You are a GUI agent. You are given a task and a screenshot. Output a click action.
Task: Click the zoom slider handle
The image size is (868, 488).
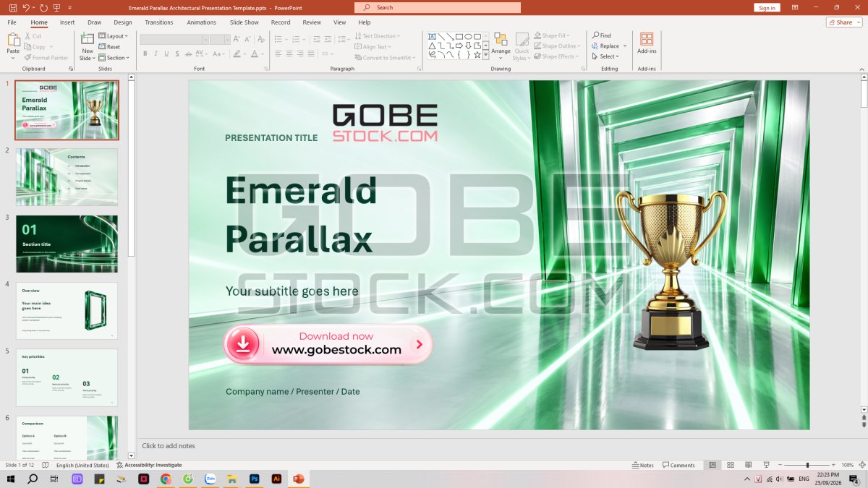click(x=807, y=465)
